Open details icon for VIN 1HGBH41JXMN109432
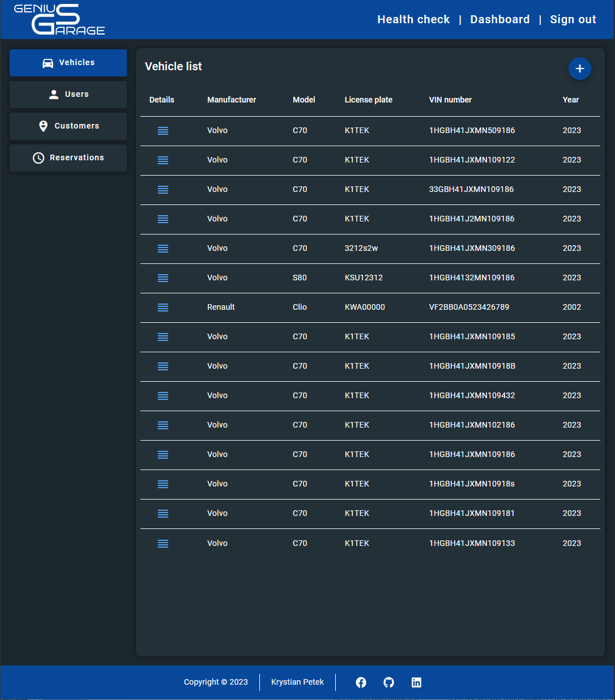The image size is (615, 700). (163, 396)
